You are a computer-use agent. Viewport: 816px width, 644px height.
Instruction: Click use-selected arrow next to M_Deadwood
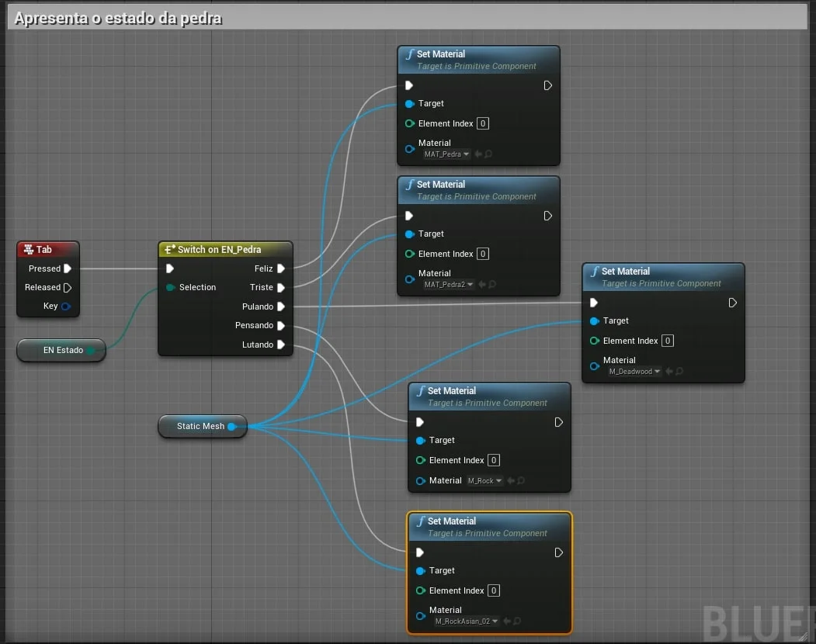[669, 372]
